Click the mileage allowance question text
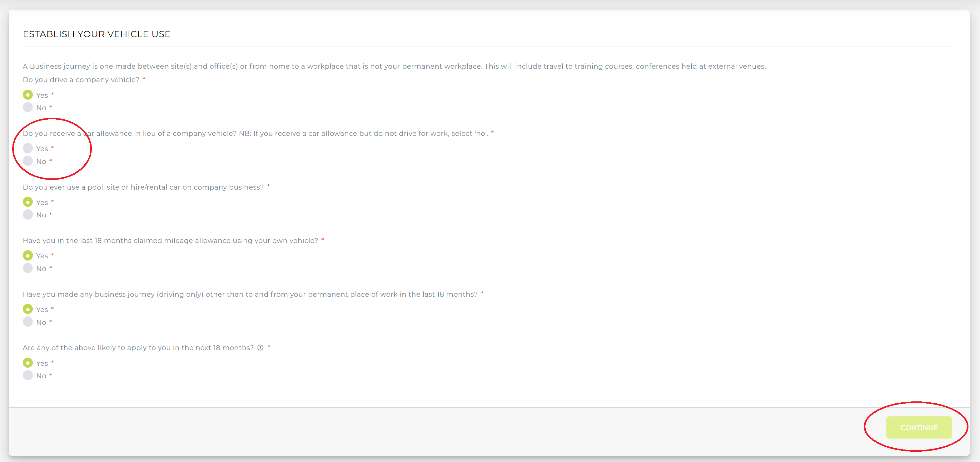This screenshot has width=980, height=462. pyautogui.click(x=171, y=241)
